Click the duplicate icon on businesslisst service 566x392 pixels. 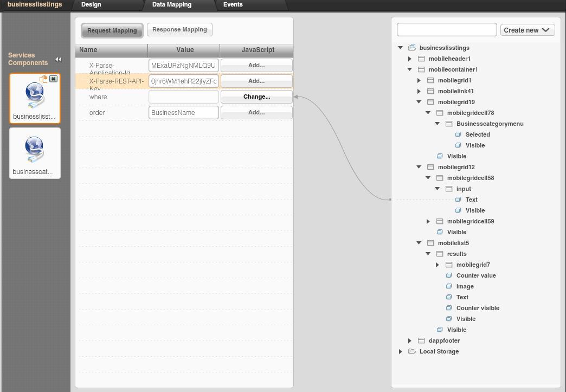point(44,79)
